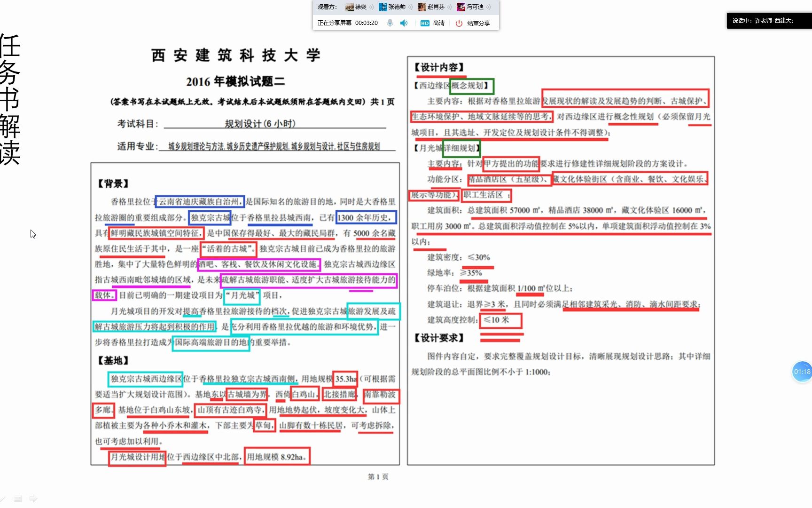Click the 国际高端旅游目的地 phrase
The image size is (812, 508).
pyautogui.click(x=211, y=342)
